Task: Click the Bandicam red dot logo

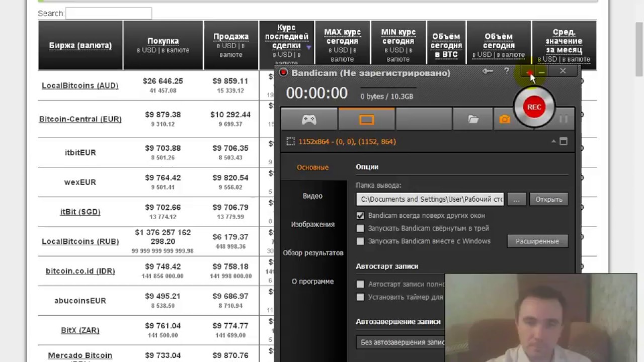Action: 283,73
